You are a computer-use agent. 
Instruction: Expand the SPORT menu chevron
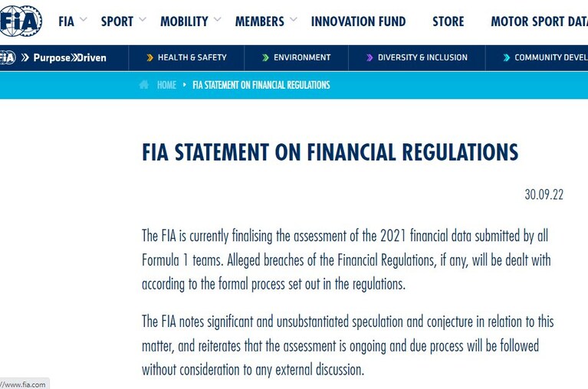pyautogui.click(x=142, y=19)
